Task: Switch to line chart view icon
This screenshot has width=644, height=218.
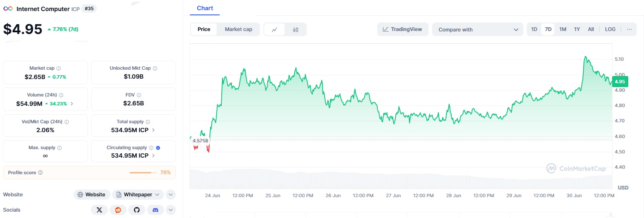Action: [x=275, y=29]
